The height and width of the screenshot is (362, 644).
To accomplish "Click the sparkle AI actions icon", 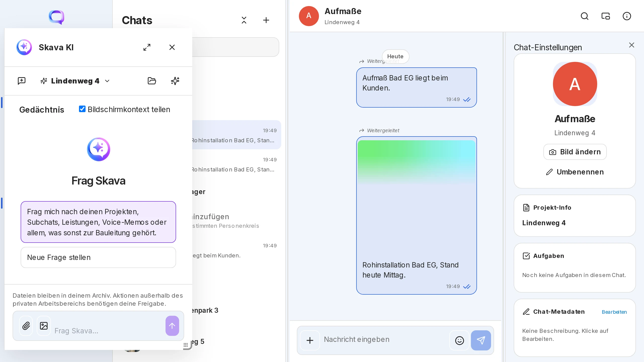I will (175, 81).
